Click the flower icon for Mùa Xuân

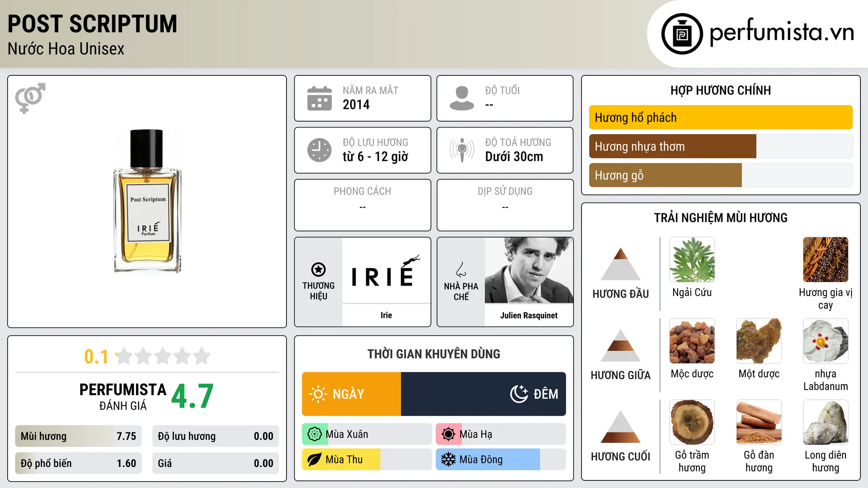[x=314, y=434]
